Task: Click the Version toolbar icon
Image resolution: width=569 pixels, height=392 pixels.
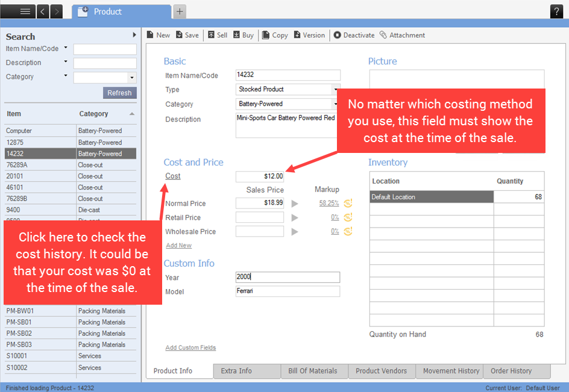Action: (x=297, y=35)
